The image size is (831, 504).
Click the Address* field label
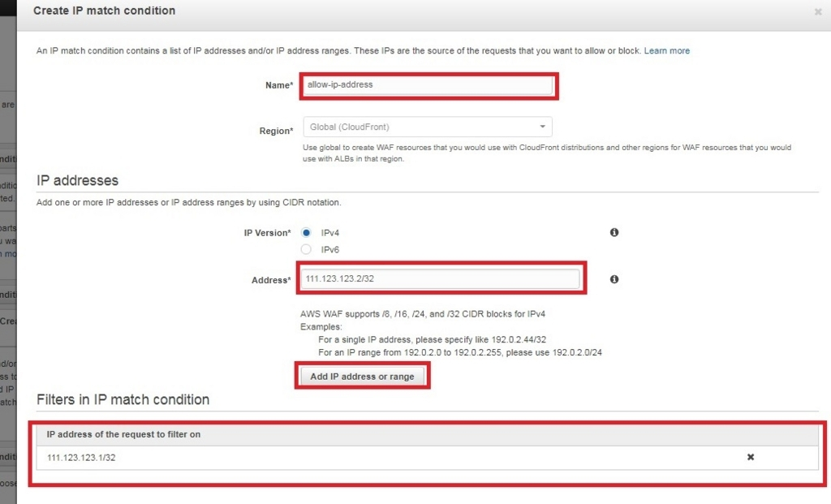coord(270,280)
